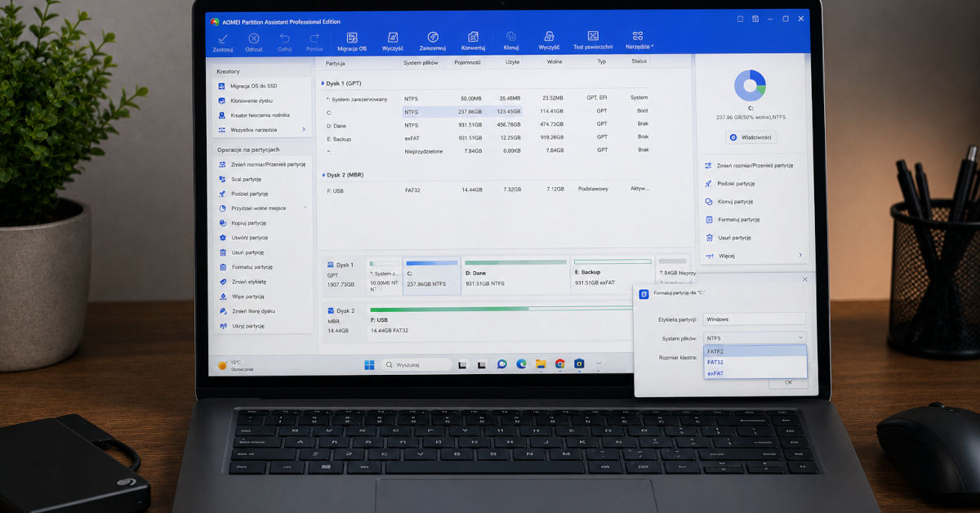Click the Dysk 1 GPT disk label

343,275
